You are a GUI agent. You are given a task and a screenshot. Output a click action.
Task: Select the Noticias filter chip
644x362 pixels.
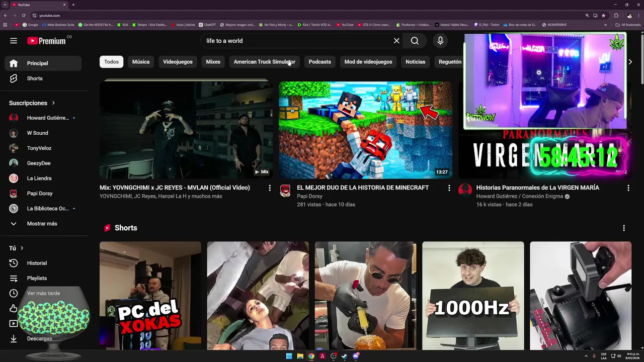pos(415,62)
